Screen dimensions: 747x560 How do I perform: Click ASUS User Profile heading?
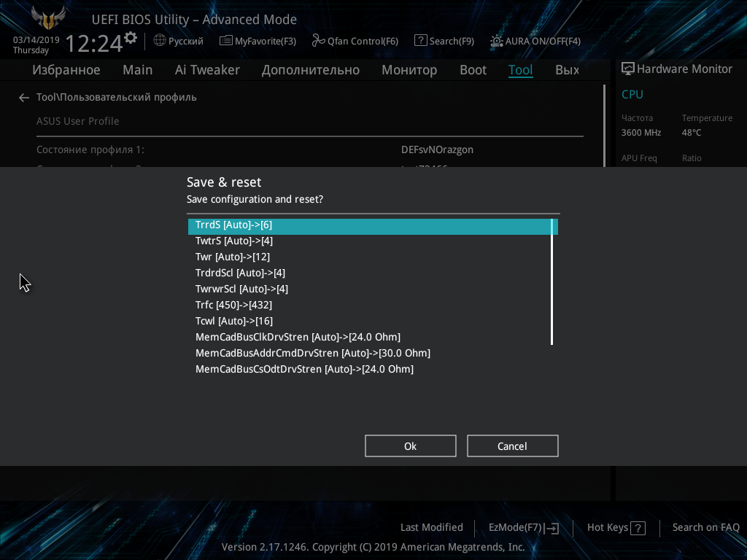(77, 122)
